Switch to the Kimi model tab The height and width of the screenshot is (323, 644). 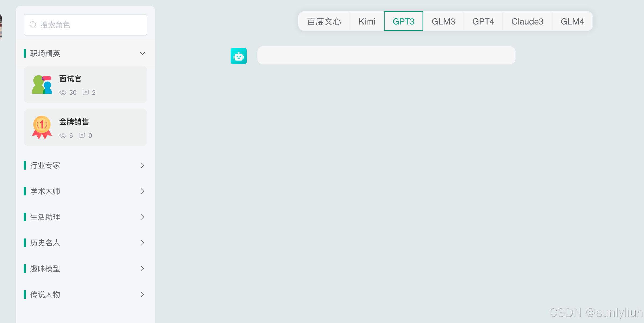(x=367, y=21)
